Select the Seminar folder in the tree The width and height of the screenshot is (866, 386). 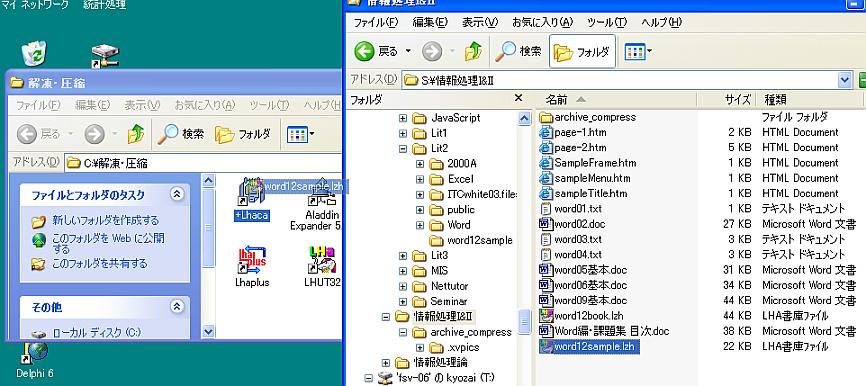[x=448, y=302]
